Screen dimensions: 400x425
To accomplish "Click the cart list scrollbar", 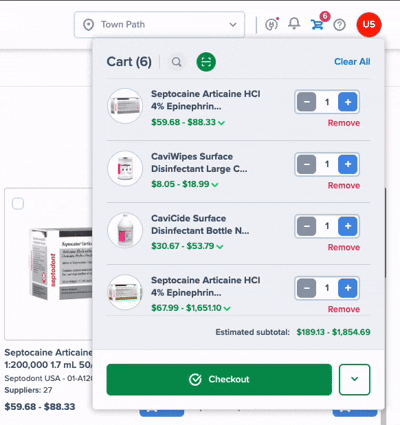I will pos(385,233).
